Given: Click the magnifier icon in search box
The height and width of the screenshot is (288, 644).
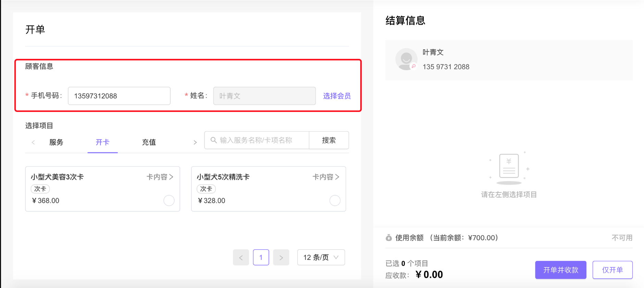Looking at the screenshot, I should coord(213,140).
